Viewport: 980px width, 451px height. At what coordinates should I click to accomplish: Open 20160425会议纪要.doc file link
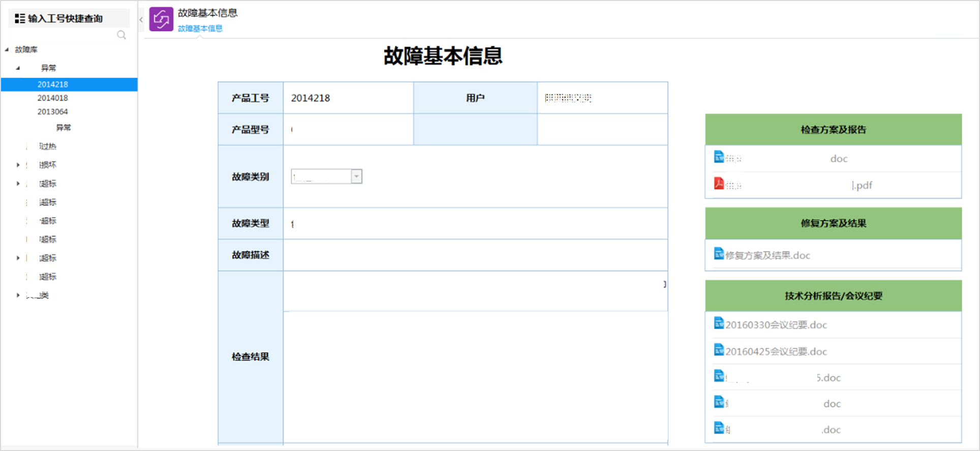(776, 351)
